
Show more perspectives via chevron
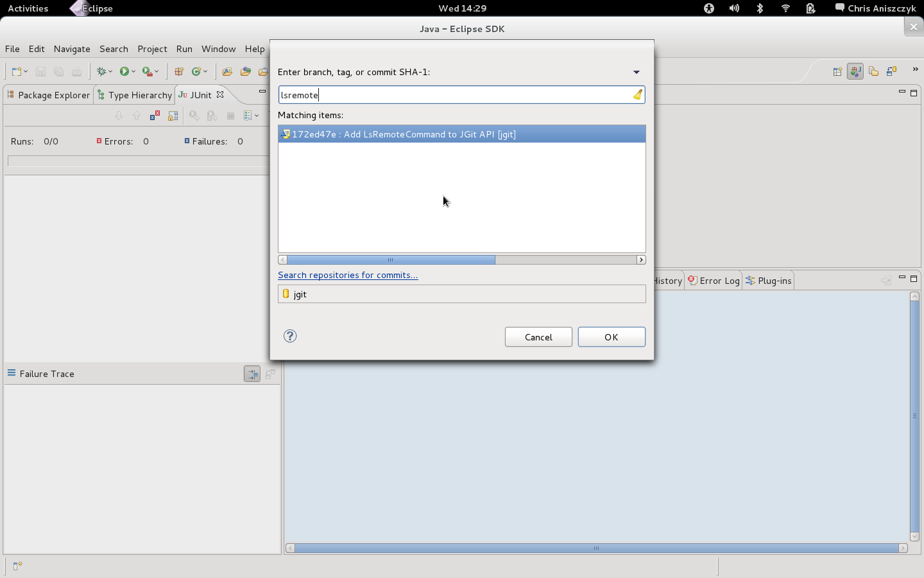915,69
